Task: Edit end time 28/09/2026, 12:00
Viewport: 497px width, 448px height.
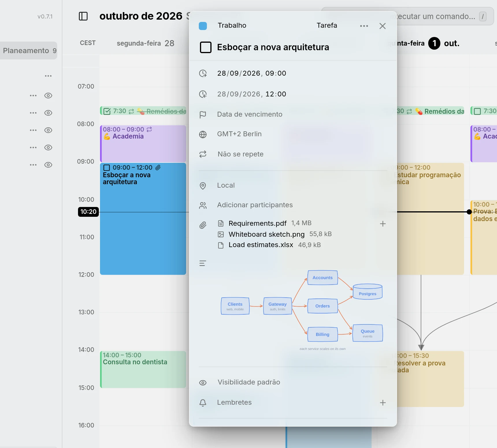Action: (x=252, y=94)
